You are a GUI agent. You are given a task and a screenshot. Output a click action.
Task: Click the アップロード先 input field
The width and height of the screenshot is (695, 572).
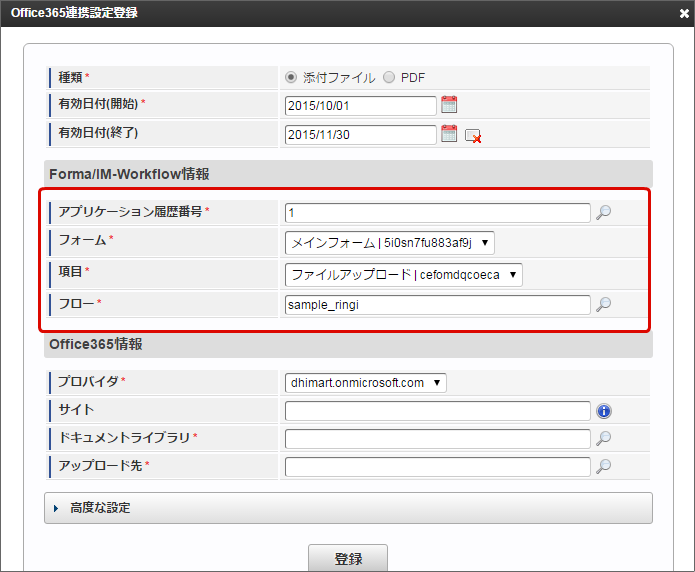(x=437, y=467)
